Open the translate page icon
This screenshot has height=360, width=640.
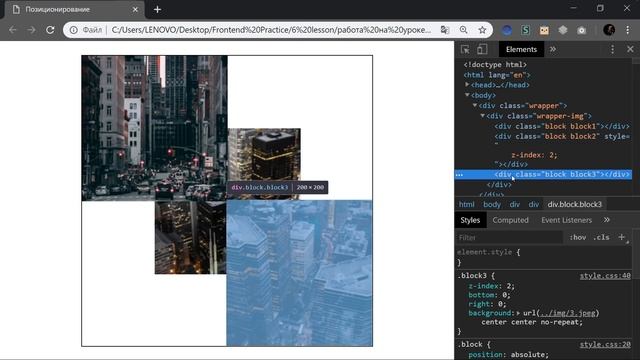coord(445,30)
